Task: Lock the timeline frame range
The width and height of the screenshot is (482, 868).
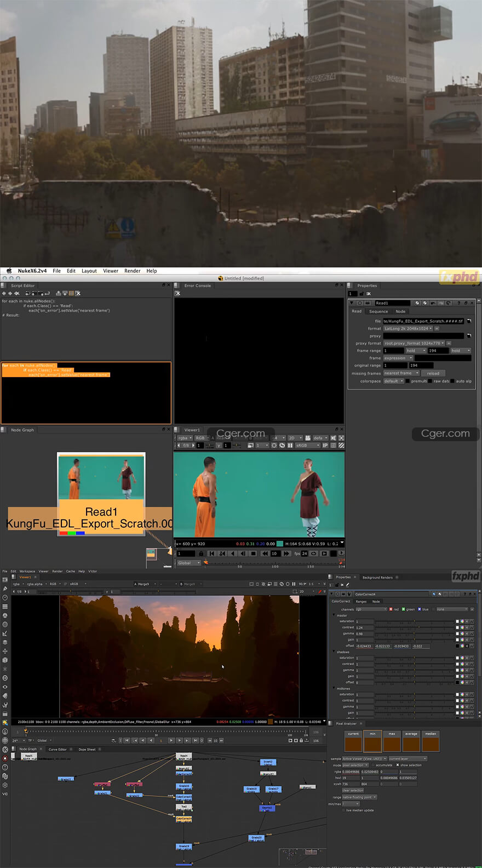Action: click(x=201, y=553)
